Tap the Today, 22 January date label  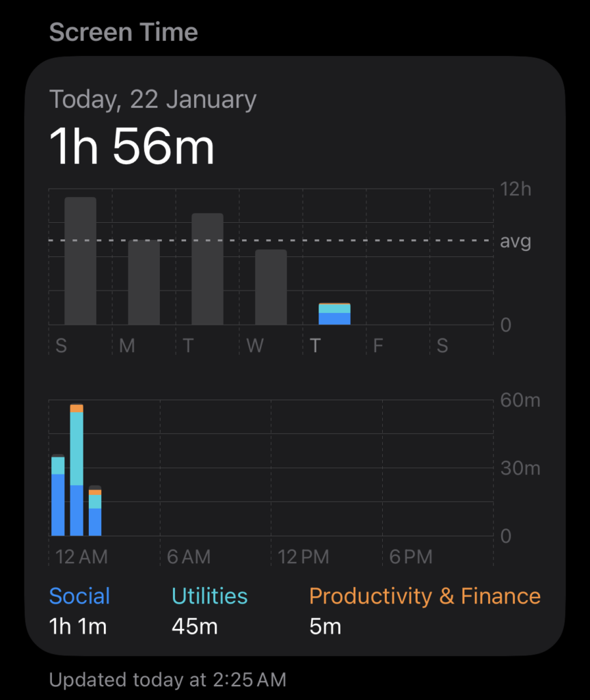[x=153, y=100]
